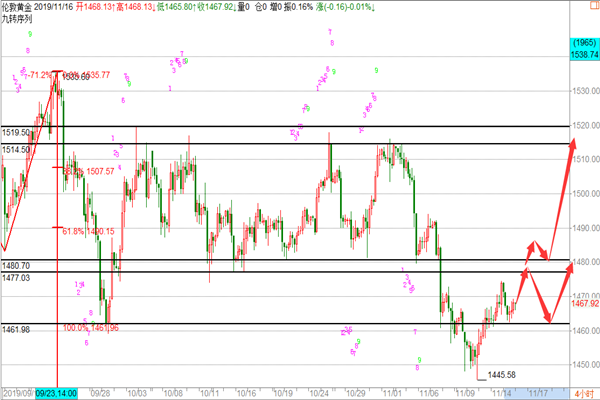
Task: Click the close price 收1467.92 readout
Action: [217, 7]
